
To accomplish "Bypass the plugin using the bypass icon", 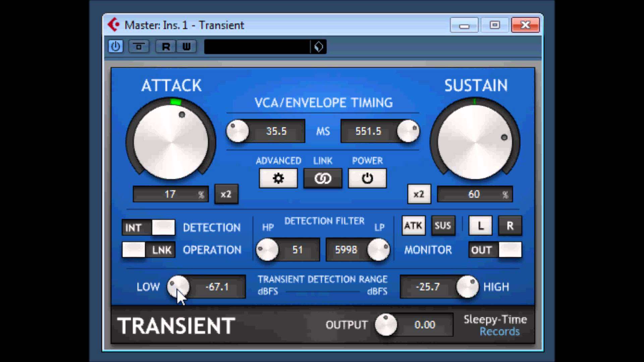I will (139, 47).
